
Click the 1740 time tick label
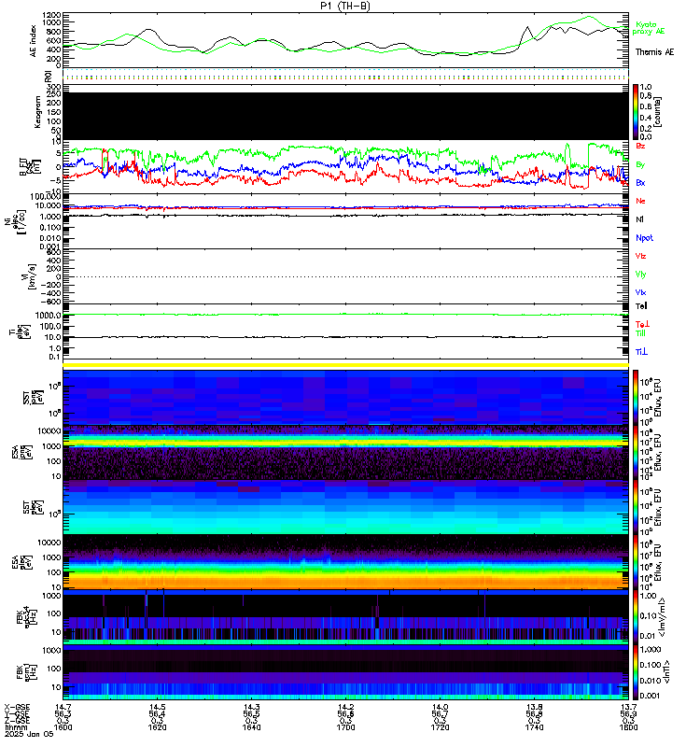click(x=534, y=727)
